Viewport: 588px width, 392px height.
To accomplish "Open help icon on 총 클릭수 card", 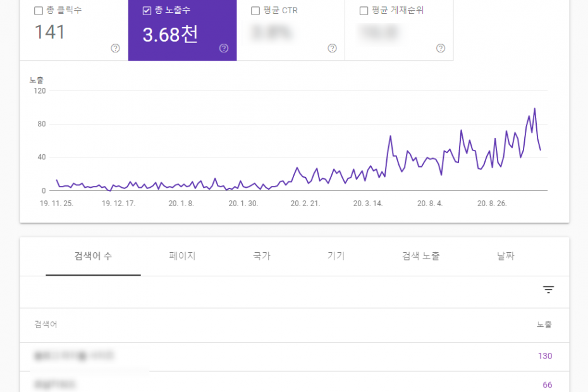I will (116, 48).
